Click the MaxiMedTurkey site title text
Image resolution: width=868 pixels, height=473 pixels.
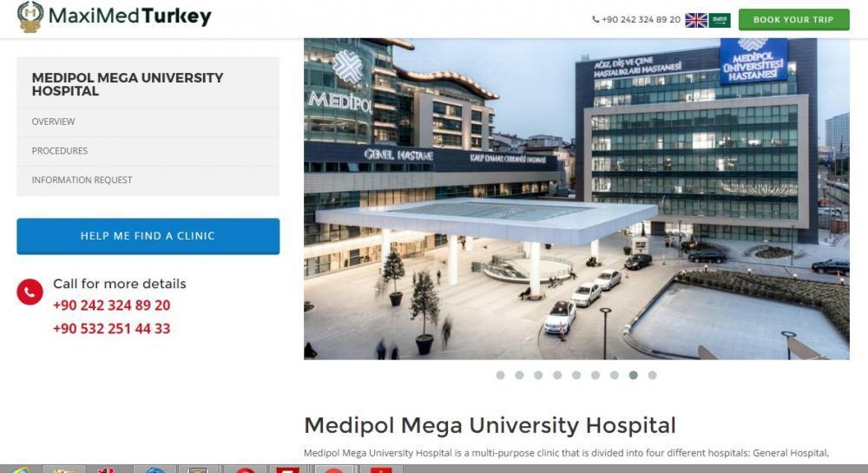pyautogui.click(x=130, y=16)
